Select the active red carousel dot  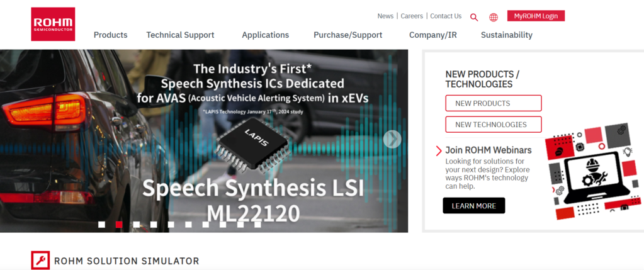(x=119, y=224)
